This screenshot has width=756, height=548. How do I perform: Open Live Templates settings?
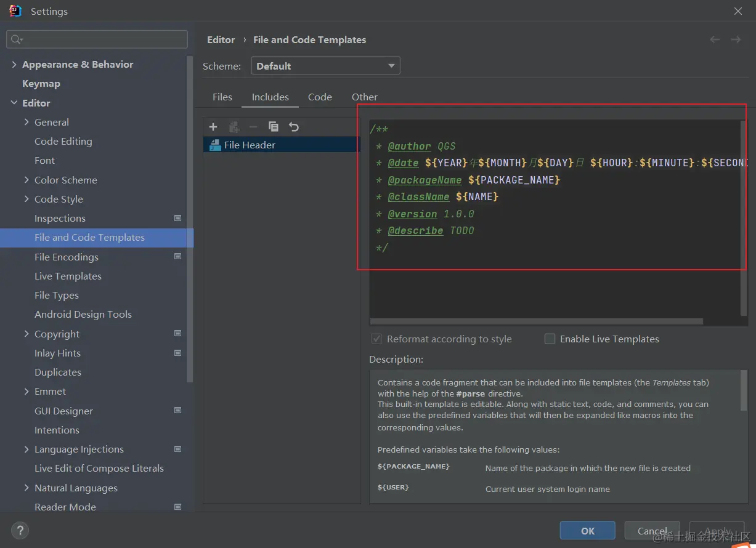[x=68, y=276]
